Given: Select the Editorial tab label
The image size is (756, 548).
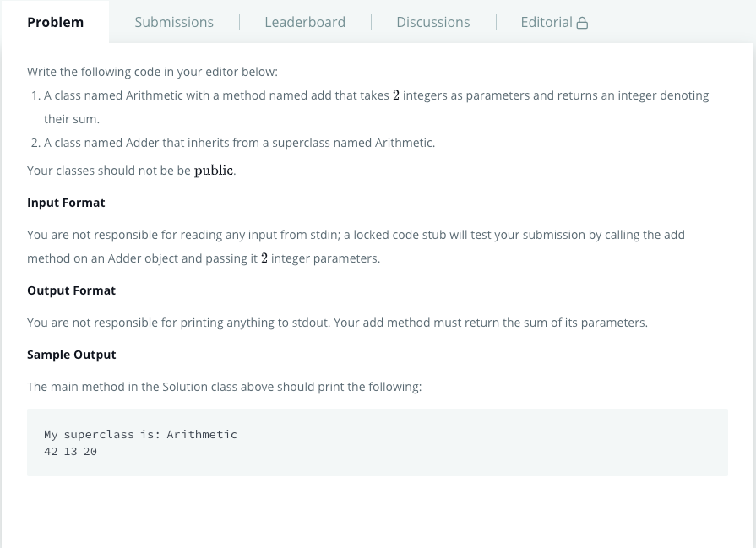Looking at the screenshot, I should click(x=547, y=22).
